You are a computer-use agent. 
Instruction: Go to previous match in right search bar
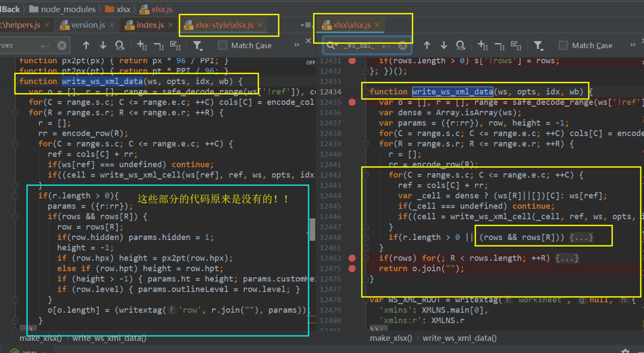click(x=427, y=46)
